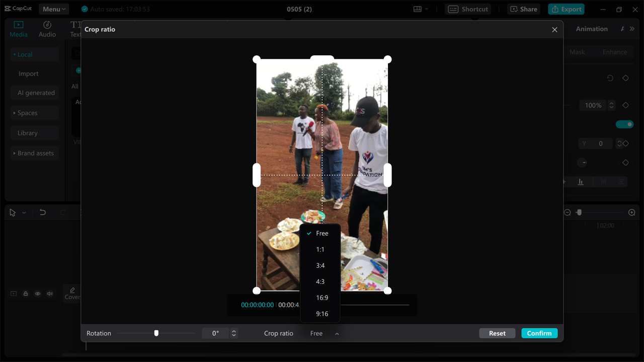Open the cursor tool dropdown arrow

24,213
